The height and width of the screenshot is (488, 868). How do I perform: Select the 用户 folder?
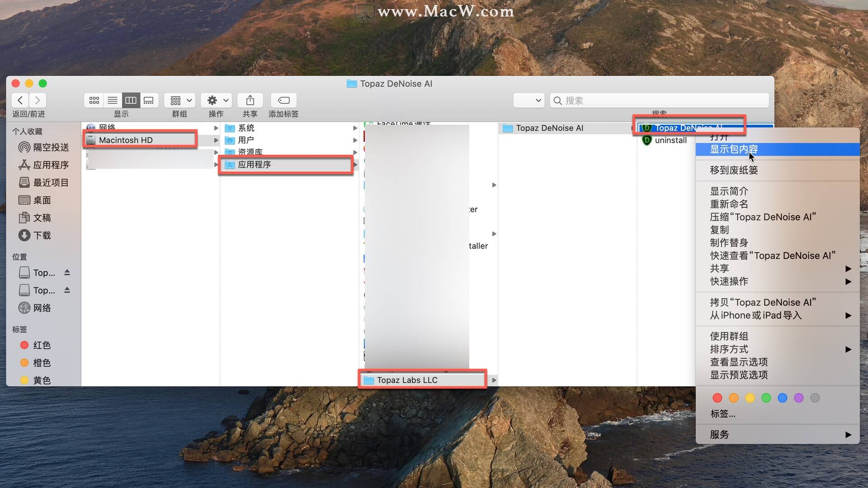point(246,140)
